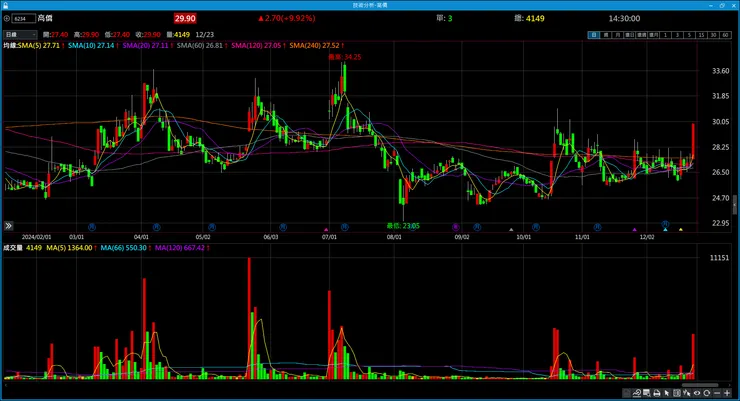The width and height of the screenshot is (740, 401).
Task: Switch to the 月 monthly period tab
Action: (x=616, y=35)
